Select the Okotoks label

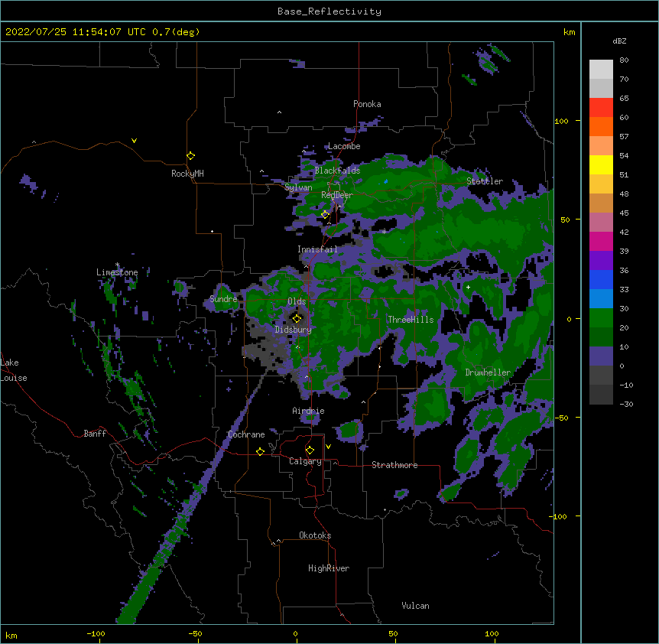(x=315, y=535)
